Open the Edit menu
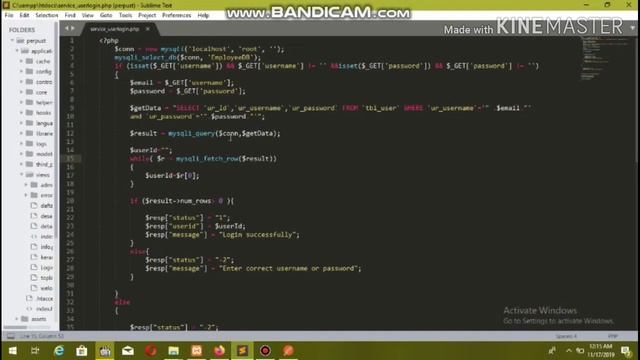Screen dimensions: 640x360 (x=24, y=15)
